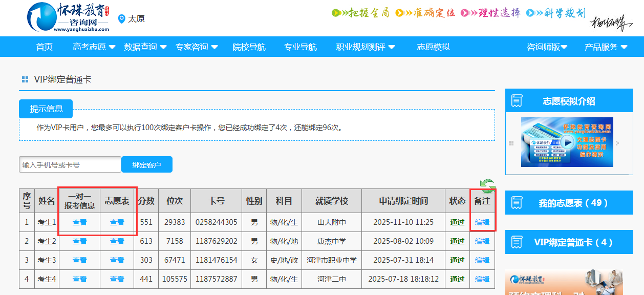Screen dimensions: 644x295
Task: Click the location pin icon beside 太原
Action: point(121,19)
